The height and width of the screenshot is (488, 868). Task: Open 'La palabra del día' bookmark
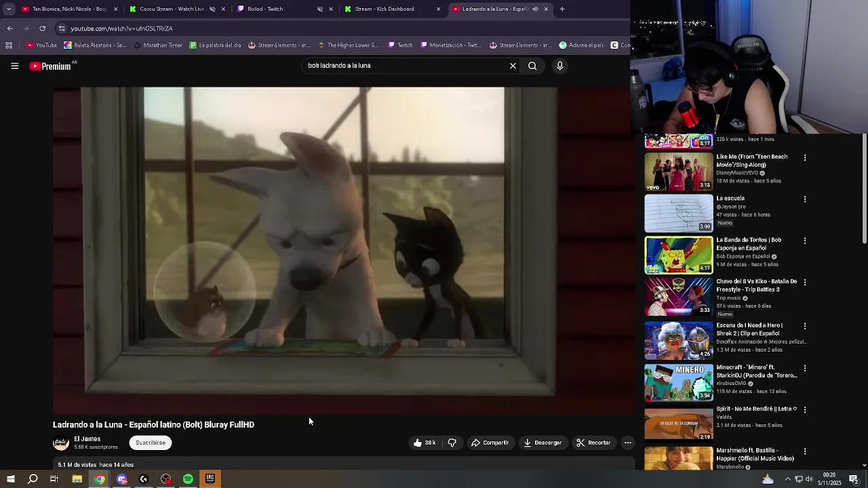click(216, 45)
